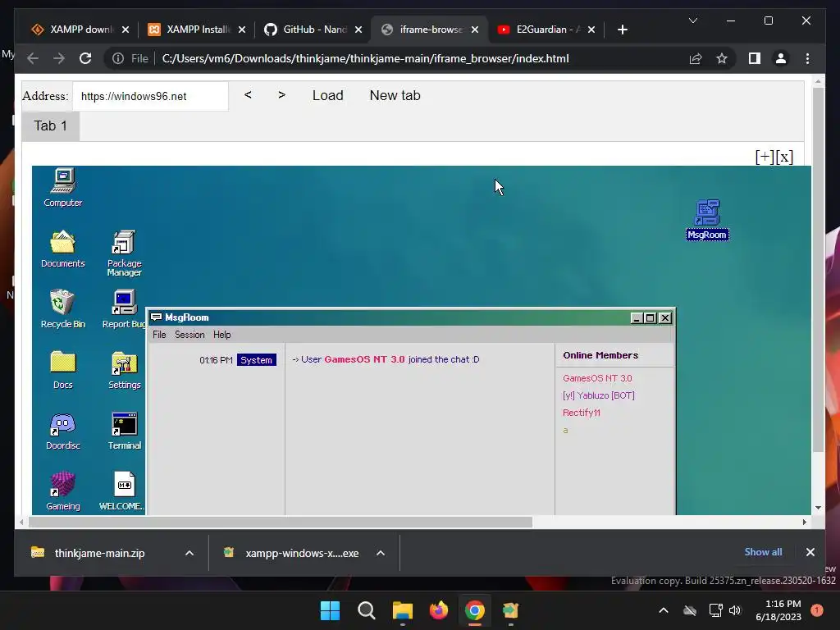Click the XAMPP installer taskbar icon
This screenshot has height=630, width=840.
pos(510,610)
